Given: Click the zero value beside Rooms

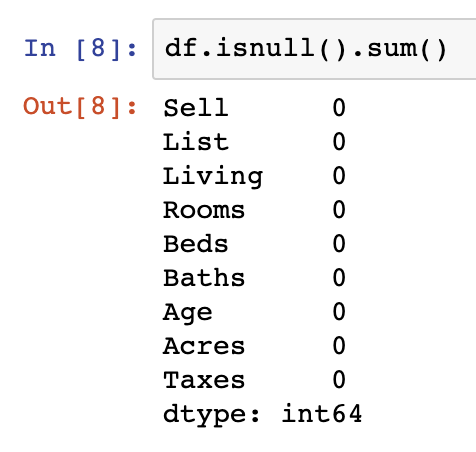Looking at the screenshot, I should 339,210.
